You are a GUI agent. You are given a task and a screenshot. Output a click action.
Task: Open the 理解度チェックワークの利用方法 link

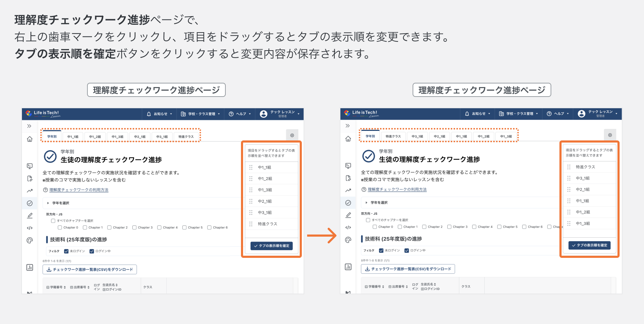click(78, 190)
